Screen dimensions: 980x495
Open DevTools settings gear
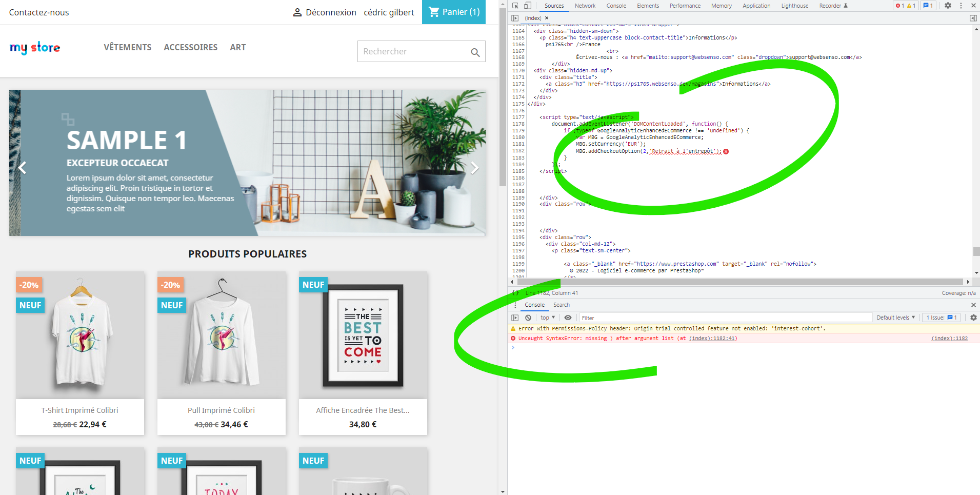click(948, 6)
